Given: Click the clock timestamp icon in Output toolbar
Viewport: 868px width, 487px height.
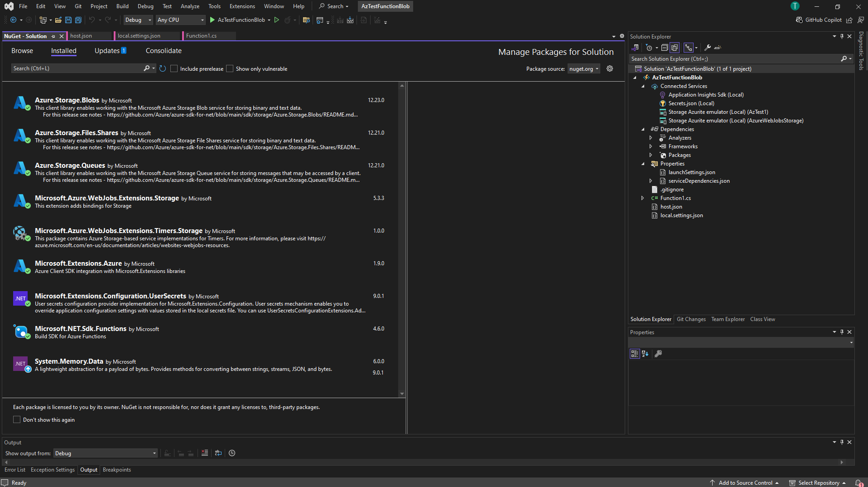Looking at the screenshot, I should (232, 453).
